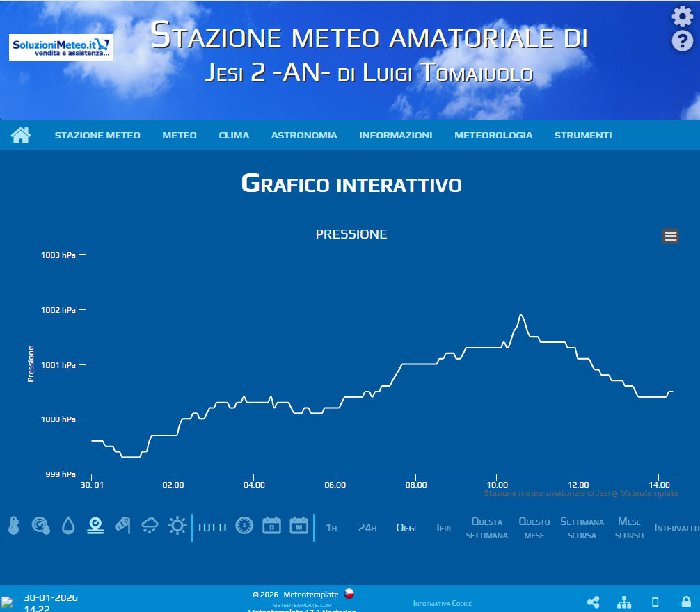Select the water drop humidity icon
Viewport: 700px width, 612px height.
click(x=67, y=526)
